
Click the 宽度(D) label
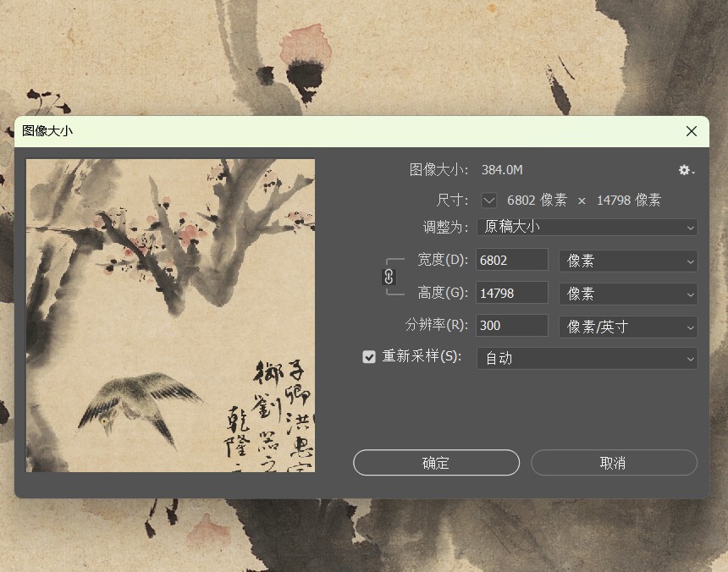click(x=443, y=260)
